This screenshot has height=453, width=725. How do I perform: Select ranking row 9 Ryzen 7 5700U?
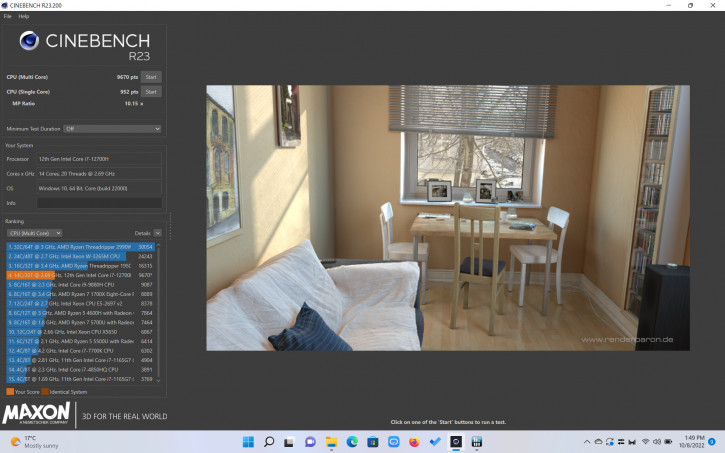(80, 322)
